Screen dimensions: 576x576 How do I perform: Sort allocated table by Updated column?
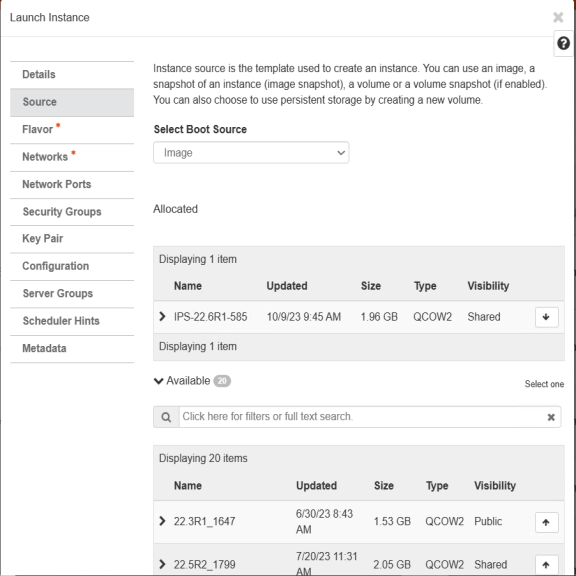(x=287, y=286)
